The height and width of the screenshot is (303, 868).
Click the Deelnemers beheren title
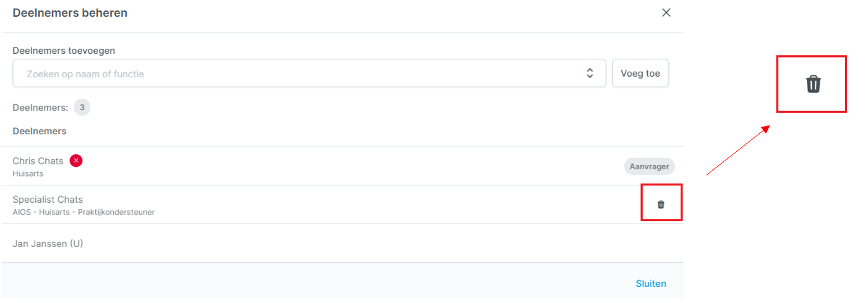70,12
